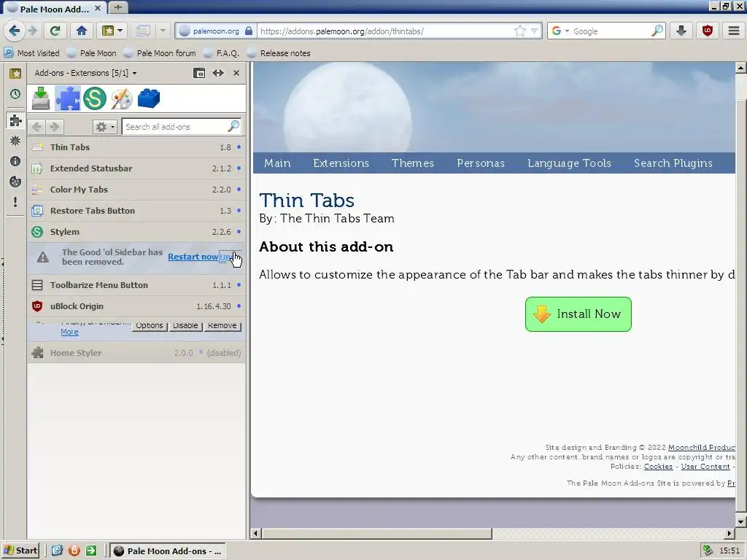The height and width of the screenshot is (560, 747).
Task: Open the Cookies policy link
Action: tap(659, 467)
